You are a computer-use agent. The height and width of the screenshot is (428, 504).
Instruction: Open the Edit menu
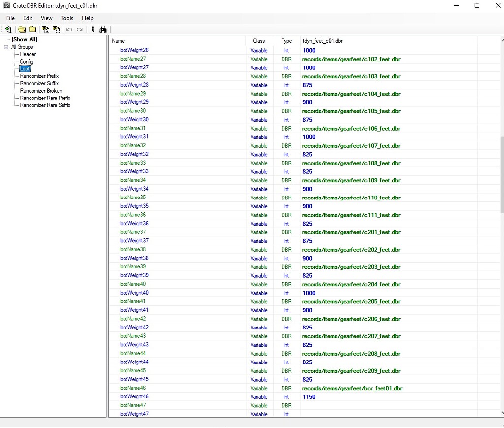pos(27,18)
